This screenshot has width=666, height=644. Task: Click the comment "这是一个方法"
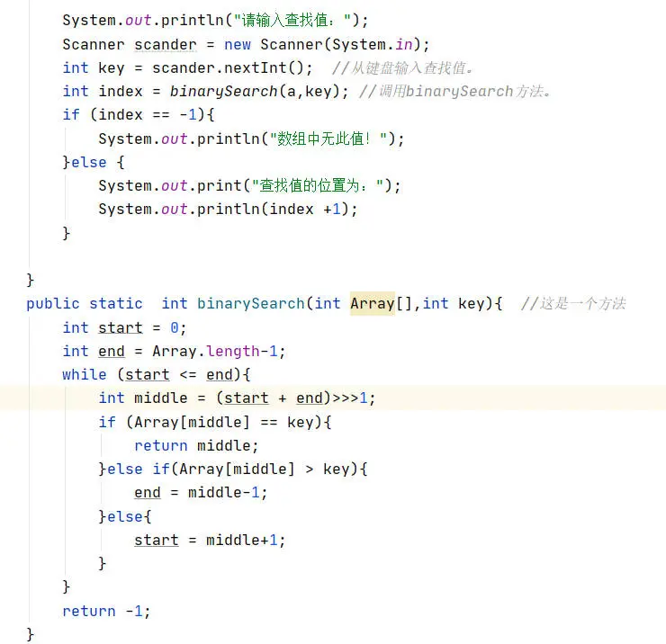pyautogui.click(x=581, y=303)
